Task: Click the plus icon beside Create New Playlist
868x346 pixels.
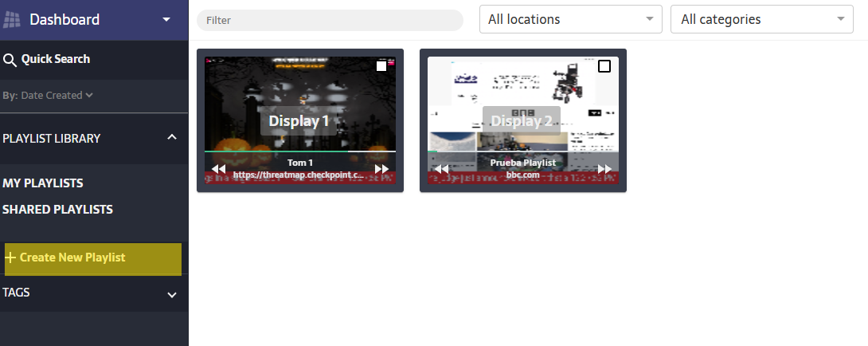Action: 10,258
